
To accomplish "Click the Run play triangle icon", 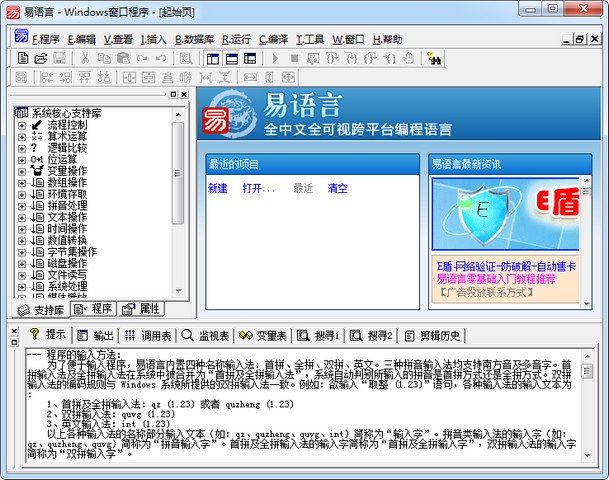I will click(x=275, y=58).
